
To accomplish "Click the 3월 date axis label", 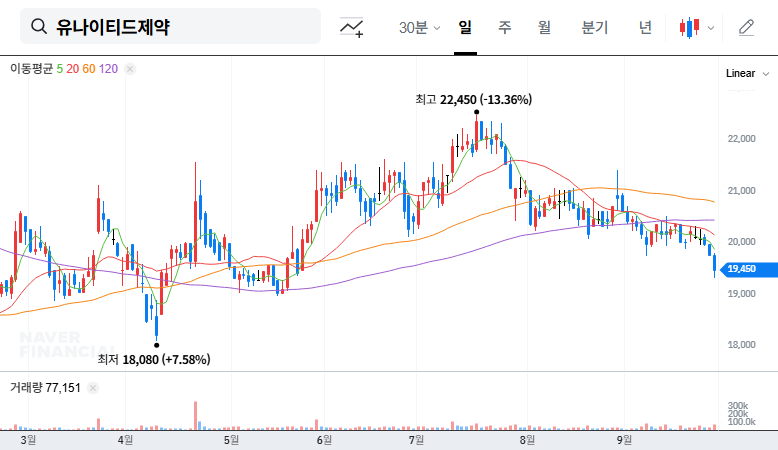I will point(28,440).
